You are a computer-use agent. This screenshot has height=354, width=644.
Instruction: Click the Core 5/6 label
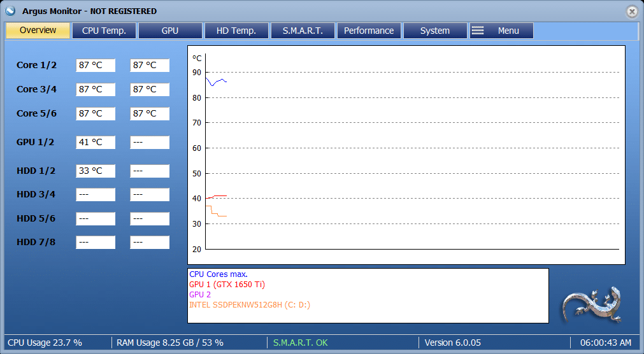point(36,113)
